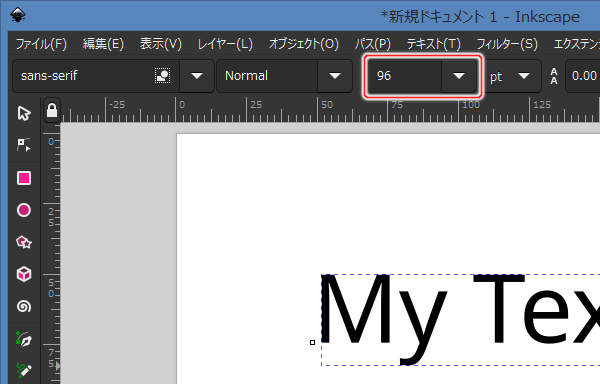Select the Spiral tool
The image size is (600, 384).
pos(24,306)
